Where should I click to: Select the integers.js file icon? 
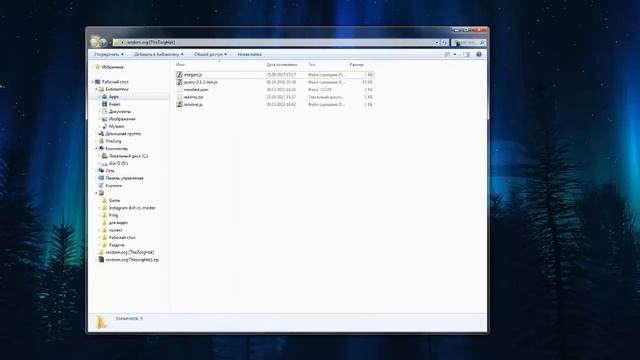179,75
